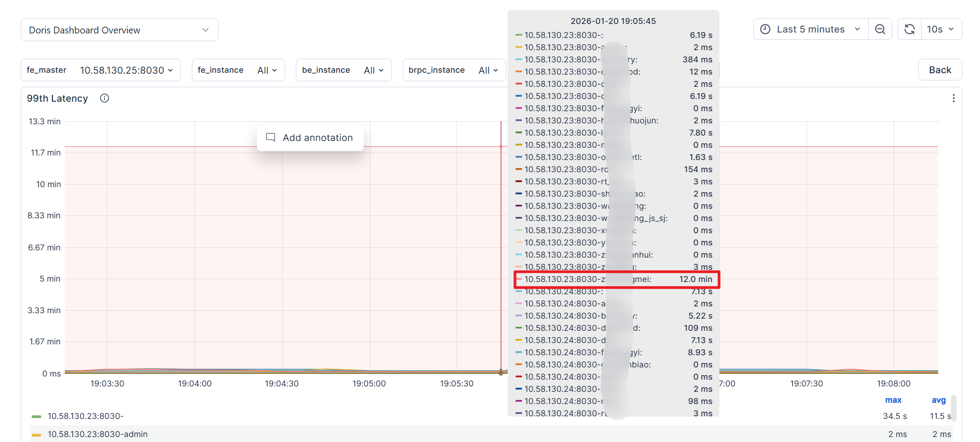Click the clock icon in time picker
980x442 pixels.
click(x=765, y=29)
